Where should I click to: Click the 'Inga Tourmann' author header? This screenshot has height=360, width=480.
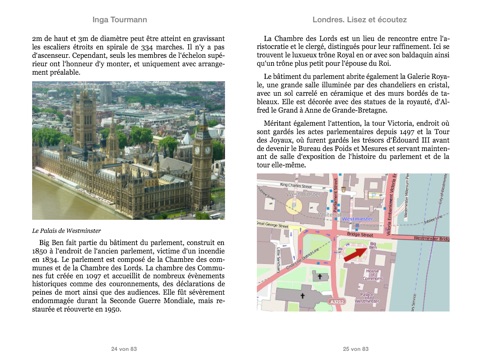pyautogui.click(x=120, y=20)
